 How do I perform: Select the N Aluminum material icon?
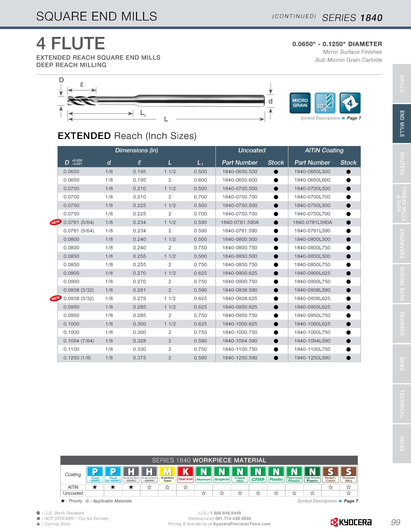click(204, 474)
